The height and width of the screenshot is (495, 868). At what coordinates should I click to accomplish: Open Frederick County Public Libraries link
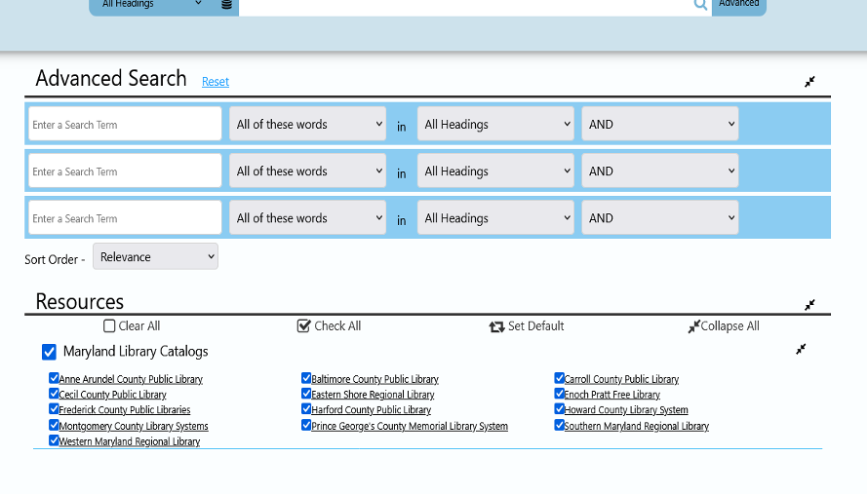tap(125, 410)
